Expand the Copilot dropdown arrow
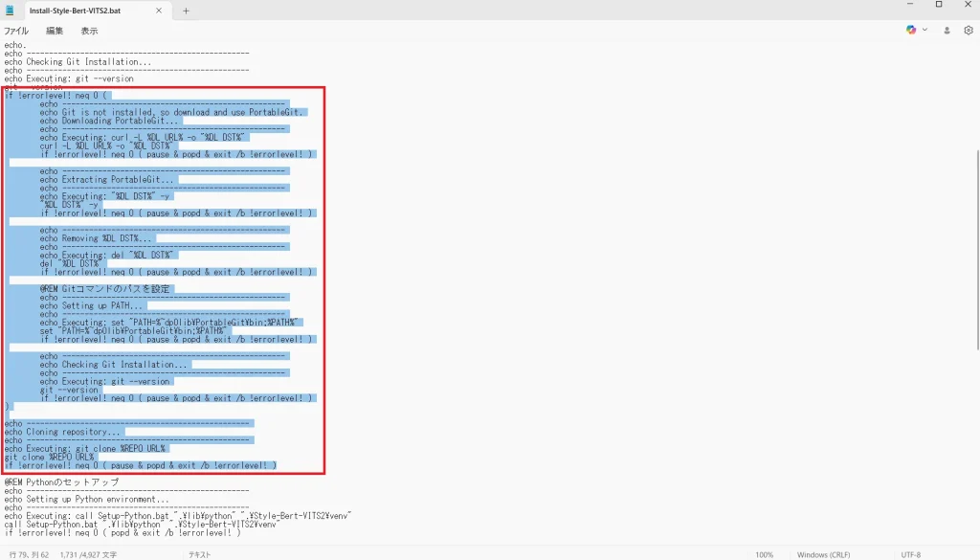 point(924,31)
